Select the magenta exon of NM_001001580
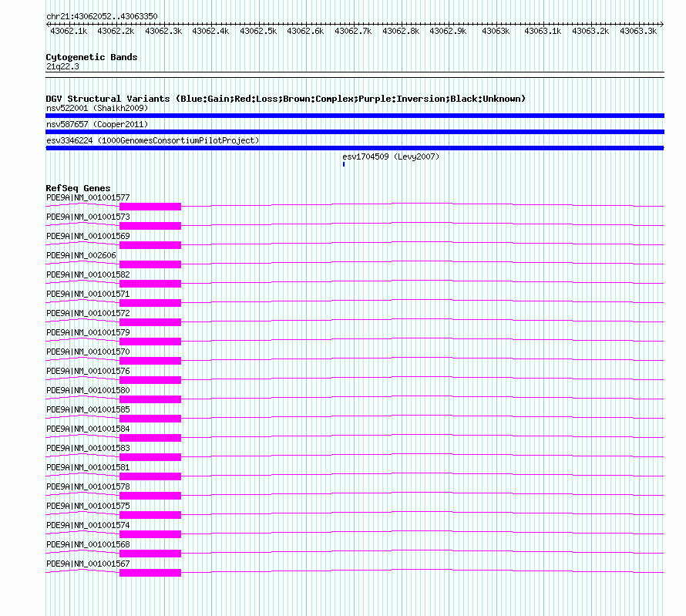 150,399
